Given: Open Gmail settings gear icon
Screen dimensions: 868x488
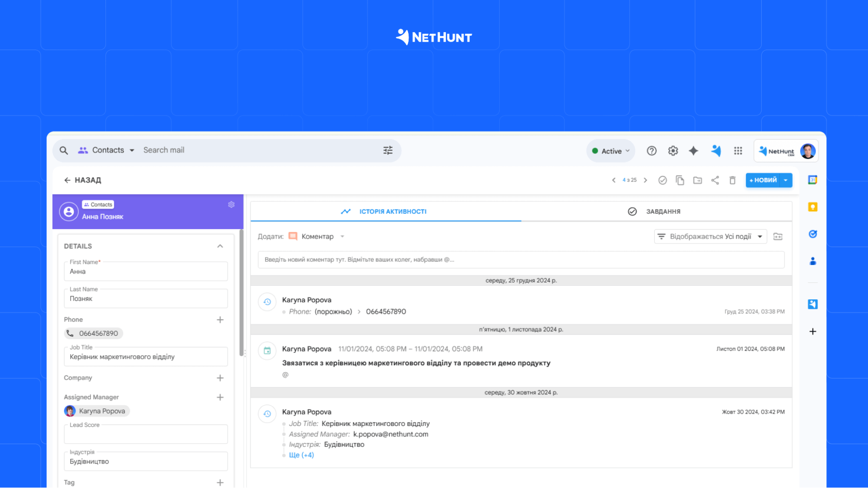Looking at the screenshot, I should pyautogui.click(x=673, y=151).
